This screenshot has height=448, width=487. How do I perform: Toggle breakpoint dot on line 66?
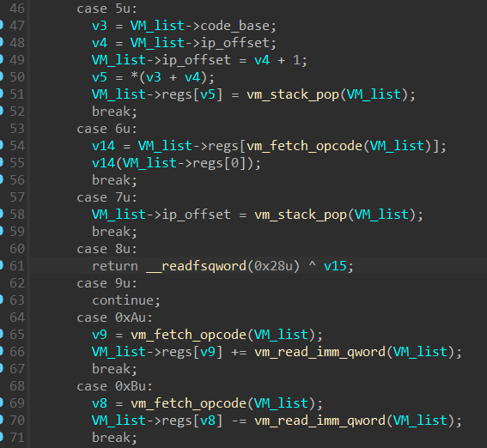1,351
